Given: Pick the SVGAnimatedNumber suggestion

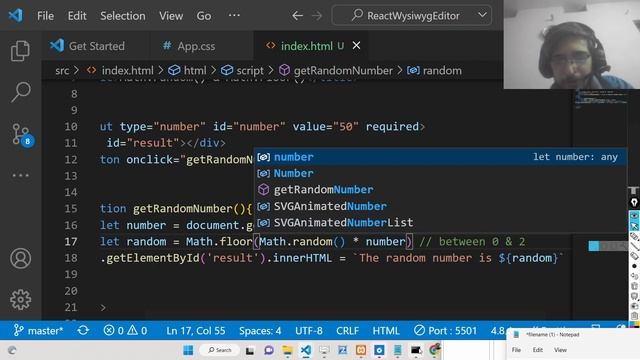Looking at the screenshot, I should point(440,206).
